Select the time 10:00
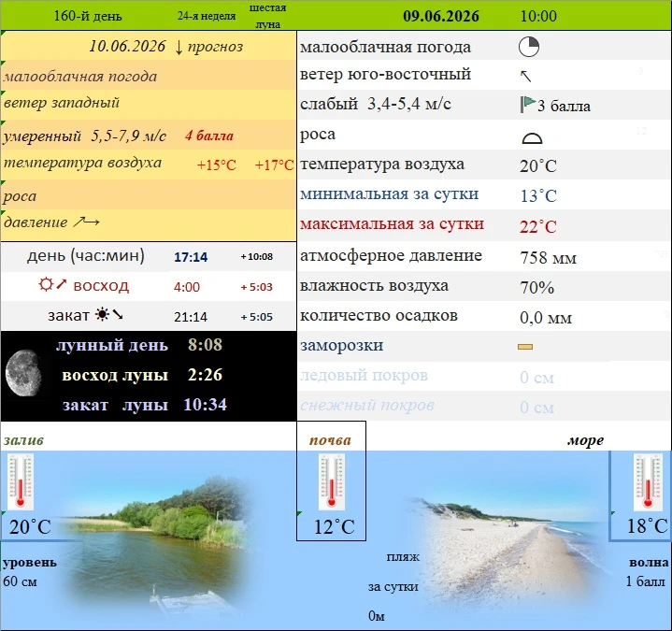 pyautogui.click(x=538, y=16)
